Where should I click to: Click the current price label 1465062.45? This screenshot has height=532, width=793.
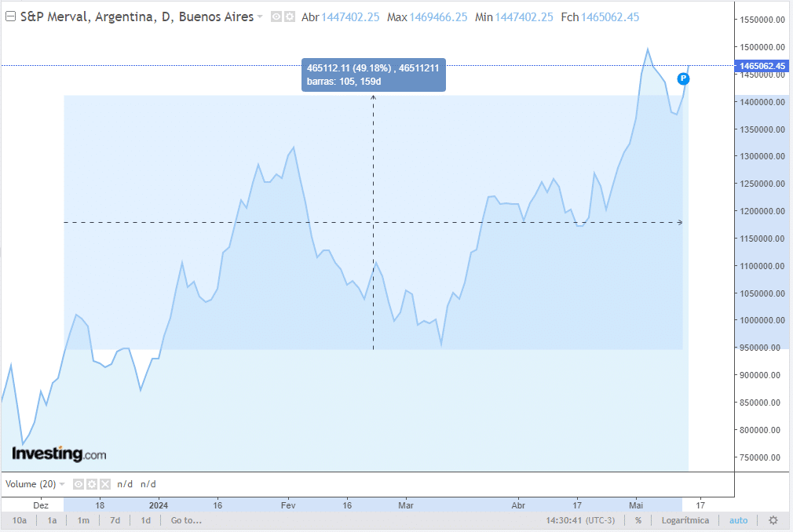tap(762, 66)
